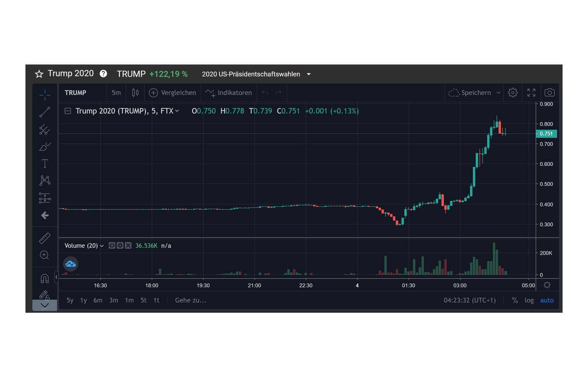Open the candlestick chart style selector
588x377 pixels.
pyautogui.click(x=135, y=93)
